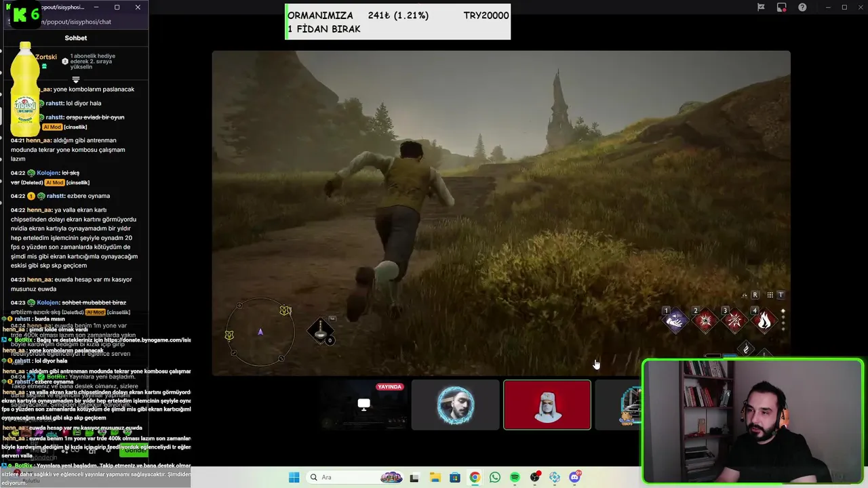Viewport: 868px width, 488px height.
Task: Select the bearded face avatar thumbnail
Action: point(455,405)
